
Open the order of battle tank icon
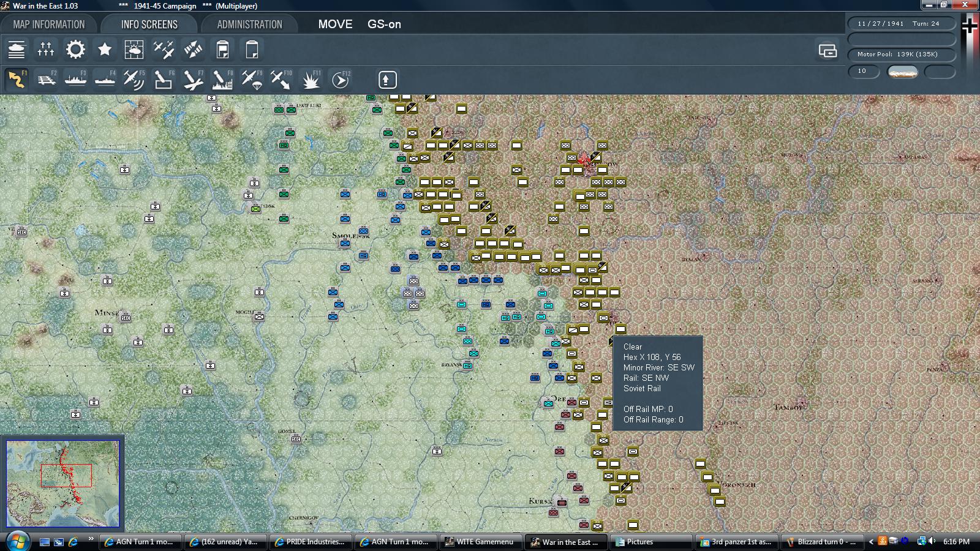click(x=17, y=50)
